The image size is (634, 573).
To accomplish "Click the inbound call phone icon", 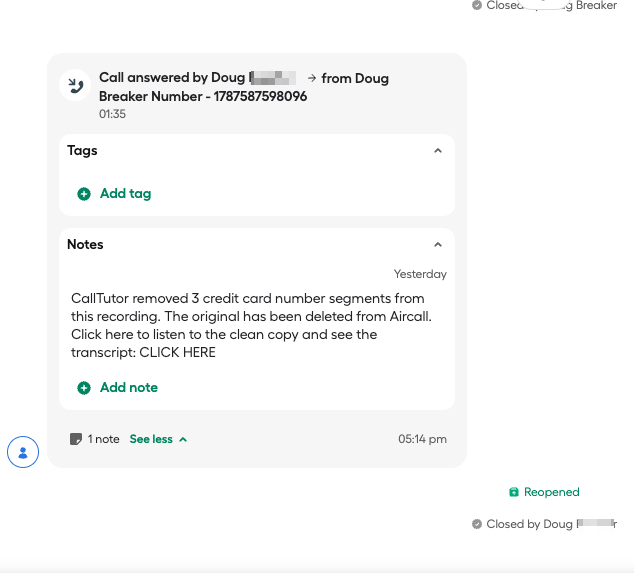I will point(75,85).
